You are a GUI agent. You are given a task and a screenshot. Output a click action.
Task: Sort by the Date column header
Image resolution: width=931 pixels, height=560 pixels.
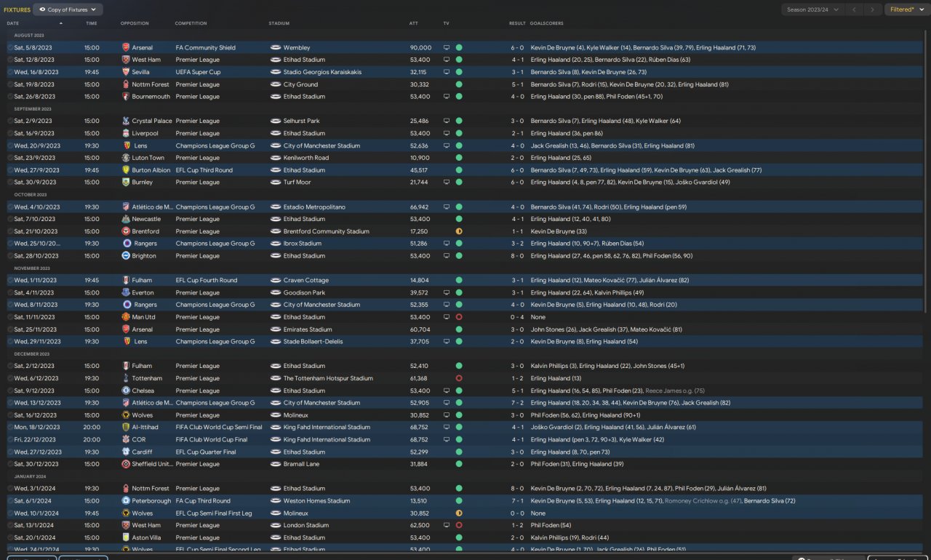[x=13, y=23]
